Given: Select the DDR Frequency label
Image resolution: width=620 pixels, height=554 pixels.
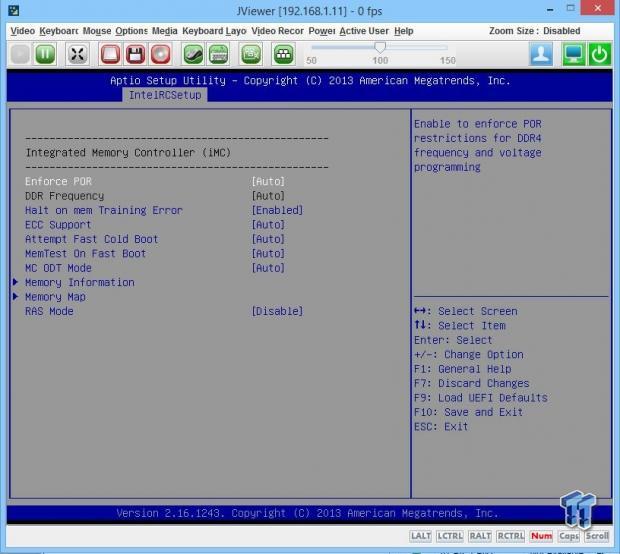Looking at the screenshot, I should (x=64, y=196).
